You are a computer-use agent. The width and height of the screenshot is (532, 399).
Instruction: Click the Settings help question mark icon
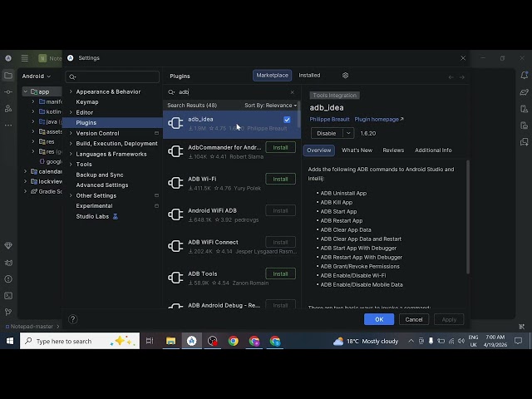click(72, 319)
